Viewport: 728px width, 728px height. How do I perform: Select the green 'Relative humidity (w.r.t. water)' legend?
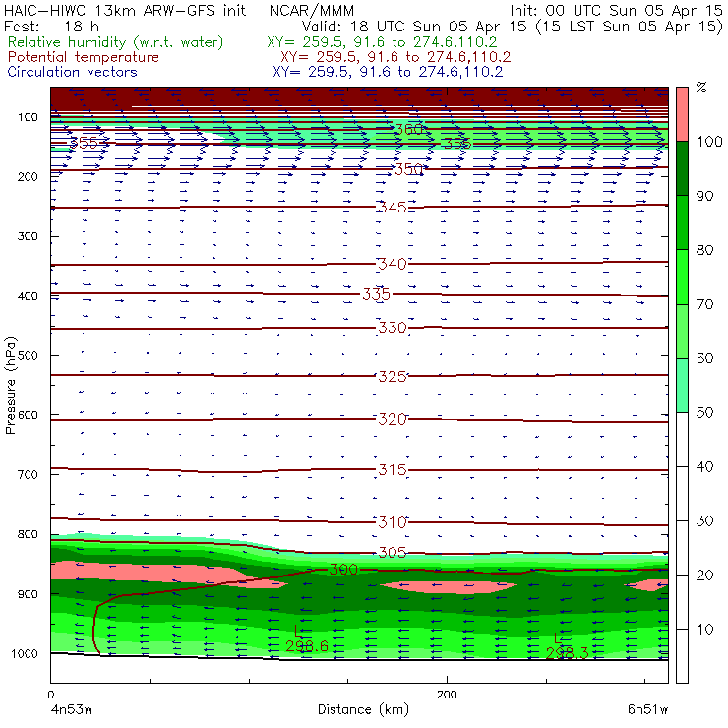coord(116,42)
